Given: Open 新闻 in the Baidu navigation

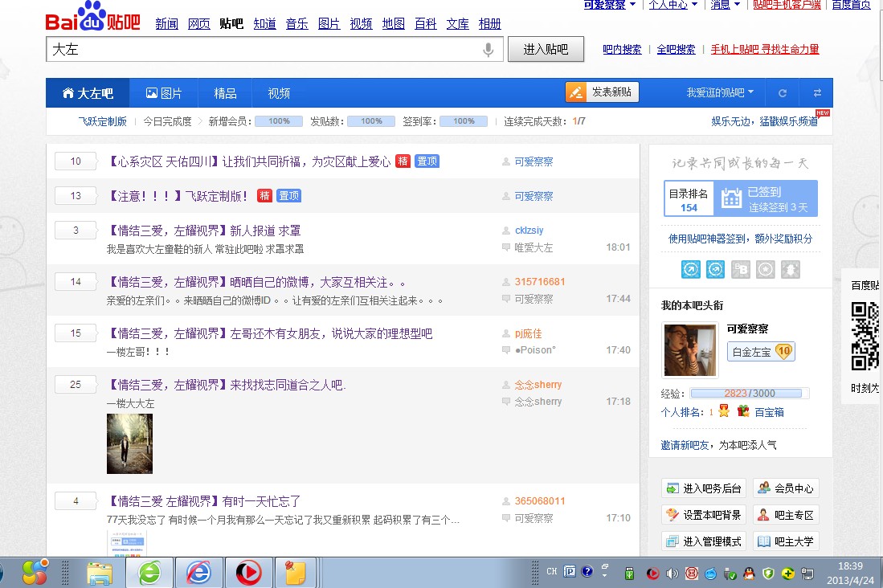Looking at the screenshot, I should pyautogui.click(x=166, y=23).
